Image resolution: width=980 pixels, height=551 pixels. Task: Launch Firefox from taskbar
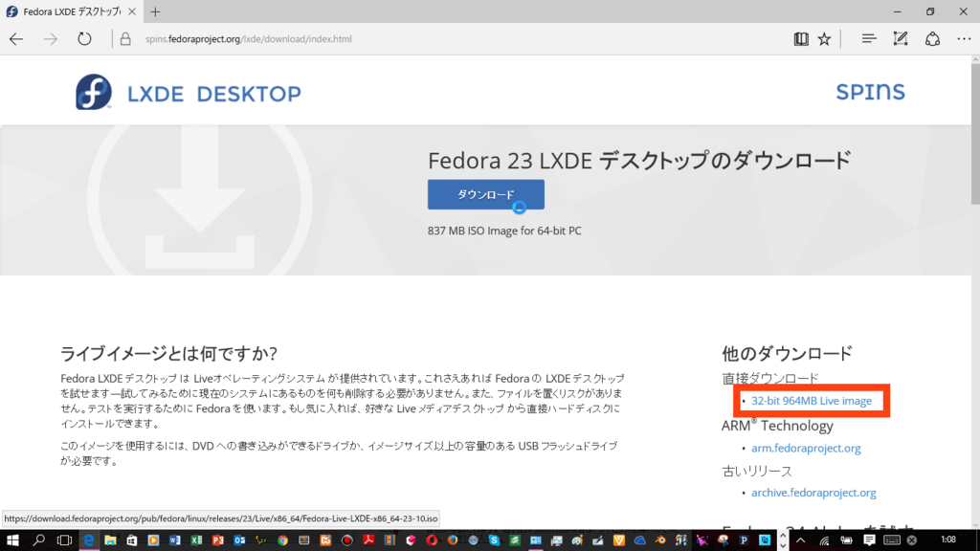point(452,540)
